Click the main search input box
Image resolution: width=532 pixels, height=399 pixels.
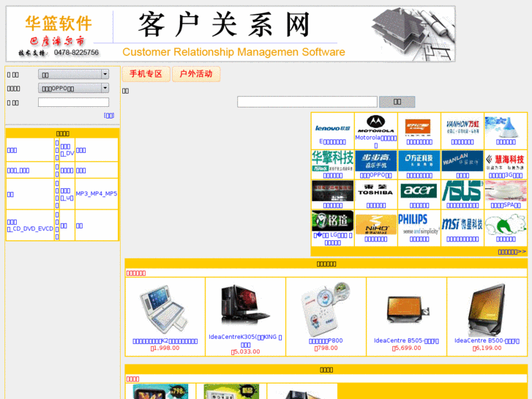click(307, 102)
